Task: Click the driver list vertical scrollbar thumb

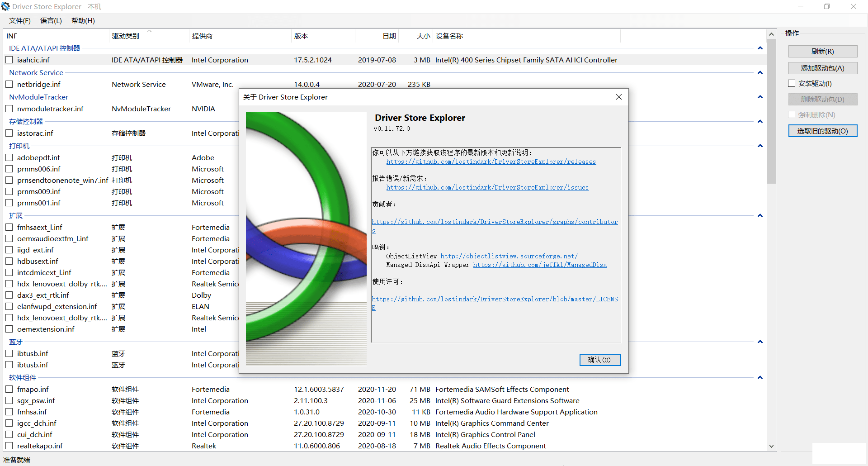Action: click(x=771, y=111)
